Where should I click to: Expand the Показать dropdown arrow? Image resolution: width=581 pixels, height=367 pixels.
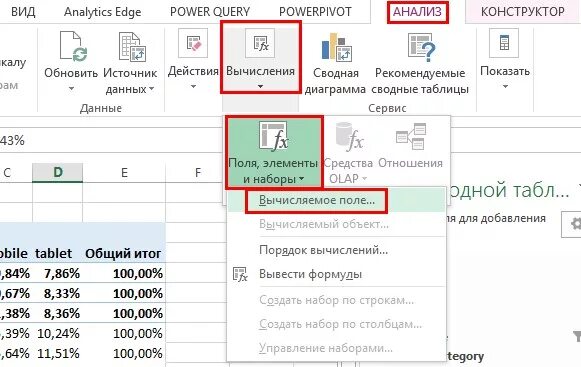point(505,87)
